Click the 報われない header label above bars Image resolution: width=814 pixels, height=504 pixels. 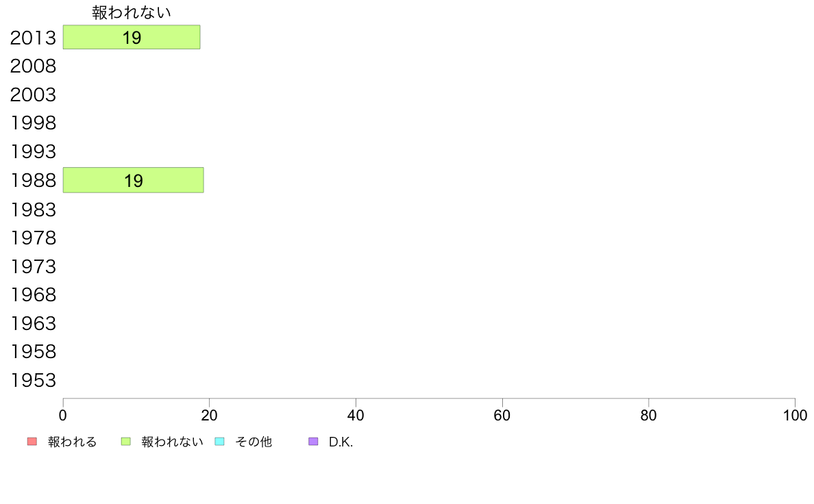point(132,12)
